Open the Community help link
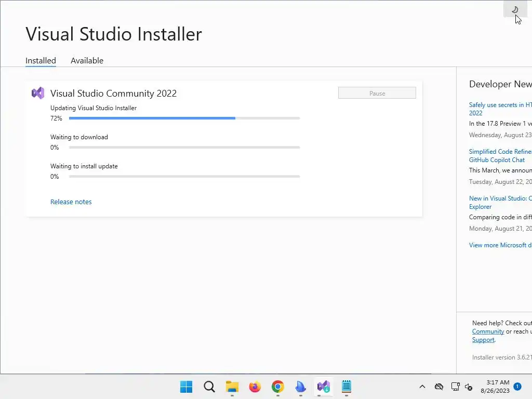The height and width of the screenshot is (399, 532). pyautogui.click(x=488, y=331)
